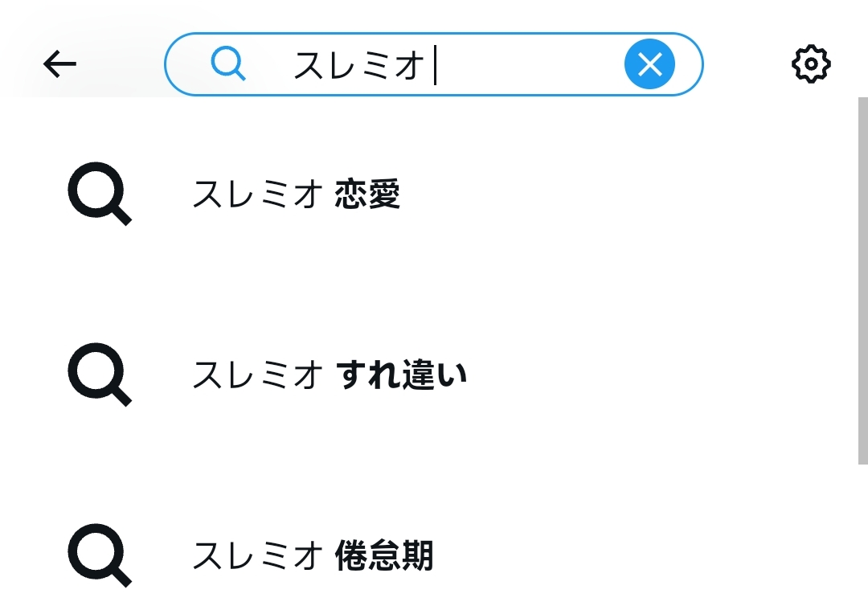
Task: Clear the search text with the X button
Action: pyautogui.click(x=649, y=63)
